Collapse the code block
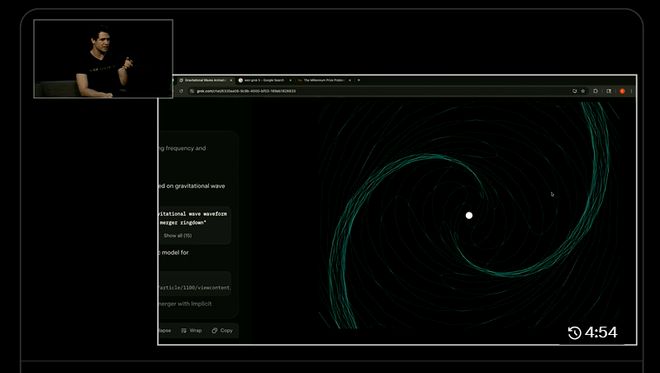Screen dimensions: 660x373 click(165, 330)
